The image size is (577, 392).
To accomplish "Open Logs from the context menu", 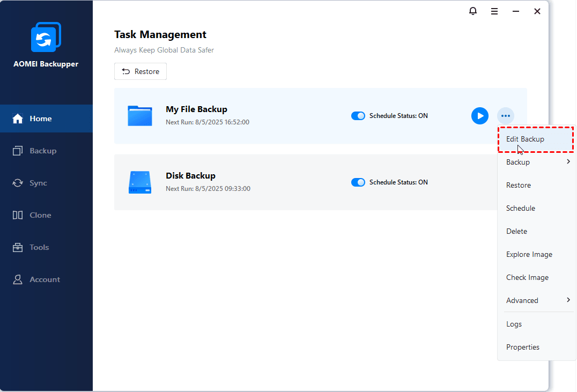I will coord(514,323).
